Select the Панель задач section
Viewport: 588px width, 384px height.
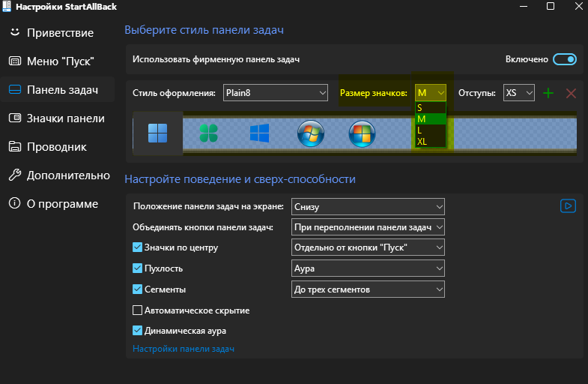pyautogui.click(x=58, y=90)
